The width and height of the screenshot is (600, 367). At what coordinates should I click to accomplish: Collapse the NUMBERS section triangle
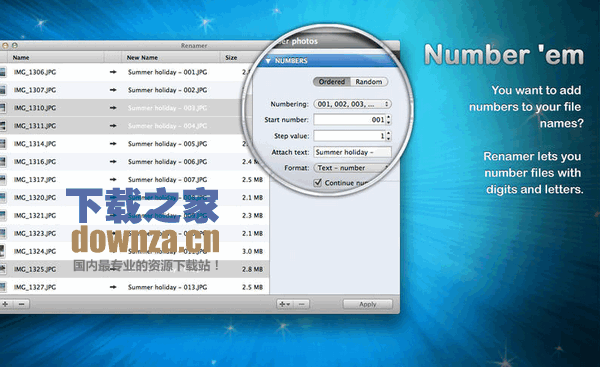(x=268, y=61)
